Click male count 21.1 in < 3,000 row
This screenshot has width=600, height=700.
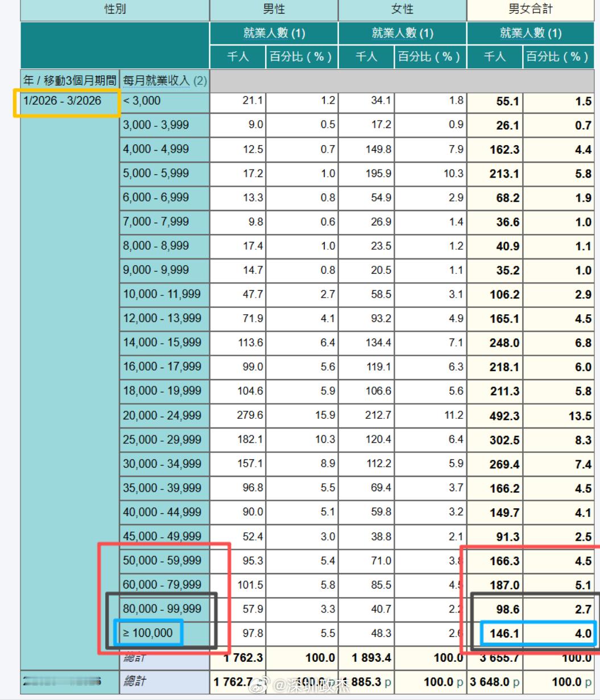[253, 101]
